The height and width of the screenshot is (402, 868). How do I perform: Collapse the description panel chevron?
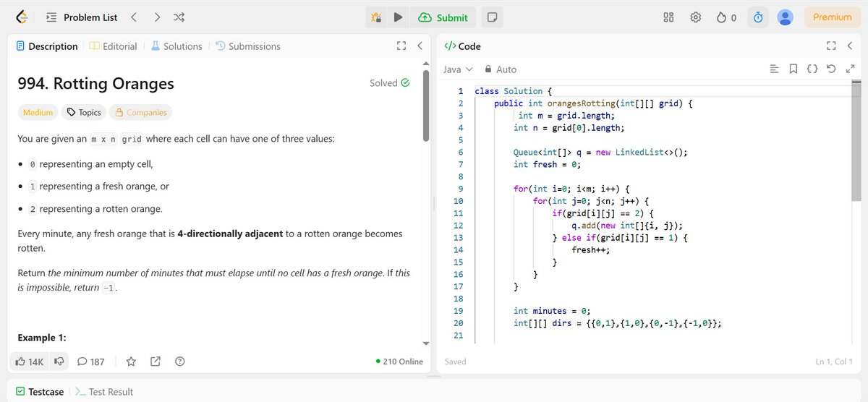pyautogui.click(x=420, y=46)
